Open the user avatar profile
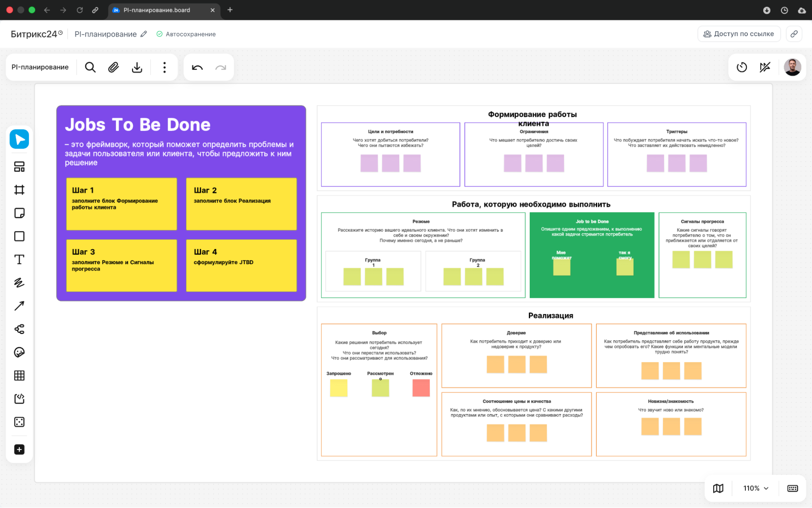Viewport: 812px width, 508px height. point(792,67)
